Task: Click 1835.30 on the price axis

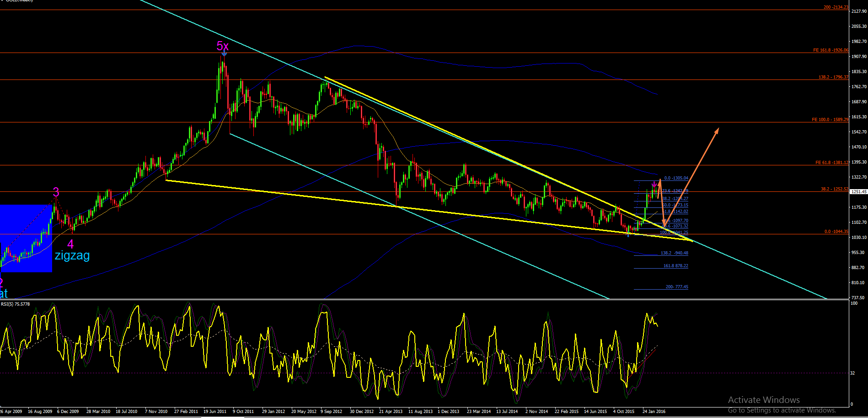Action: [x=858, y=72]
